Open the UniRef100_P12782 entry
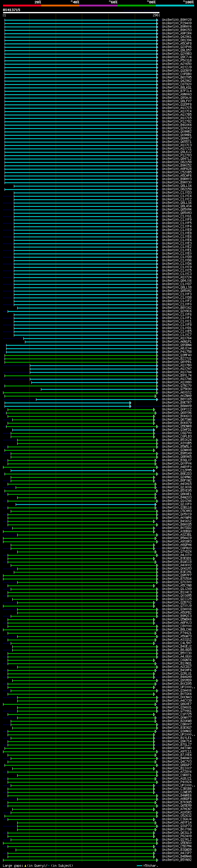Screen dimensions: 197x868 (177, 121)
